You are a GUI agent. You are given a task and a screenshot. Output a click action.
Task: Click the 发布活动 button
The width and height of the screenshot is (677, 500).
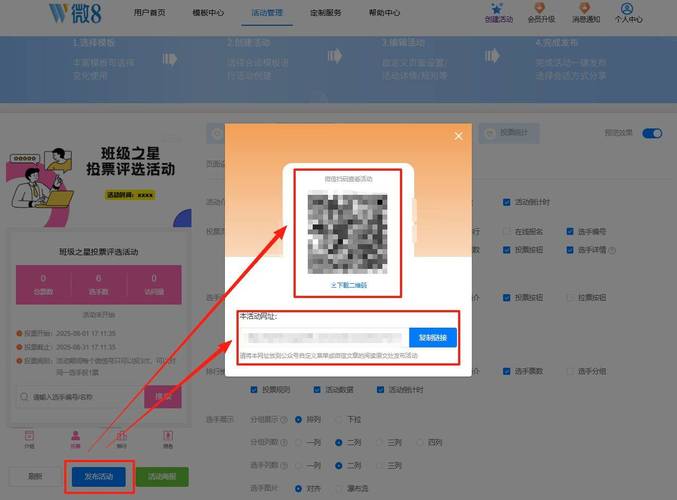pyautogui.click(x=99, y=477)
